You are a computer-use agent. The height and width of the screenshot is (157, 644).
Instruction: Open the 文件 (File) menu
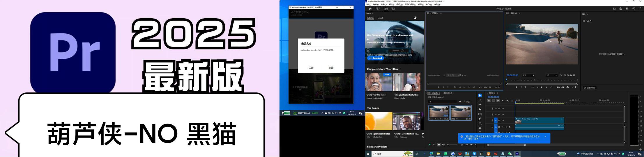click(x=368, y=5)
